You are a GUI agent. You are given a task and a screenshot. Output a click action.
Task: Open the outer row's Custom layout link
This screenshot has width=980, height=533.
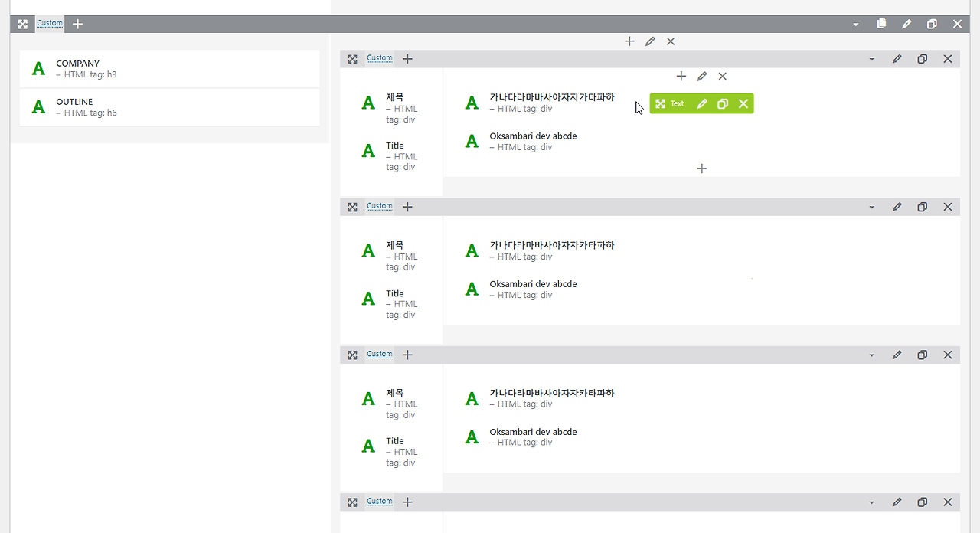50,23
